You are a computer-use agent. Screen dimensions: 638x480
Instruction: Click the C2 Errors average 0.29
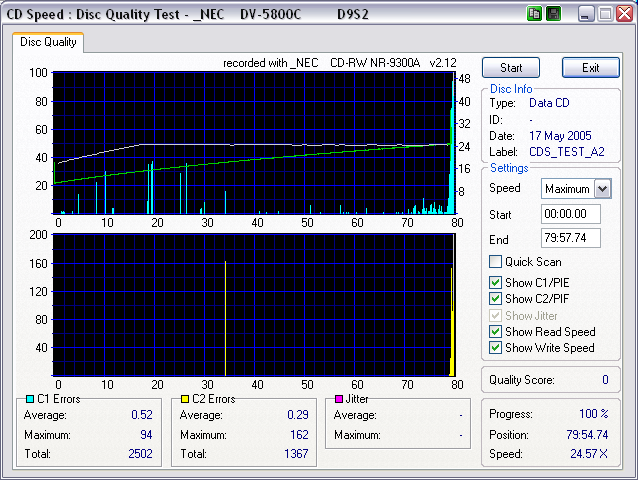(297, 415)
